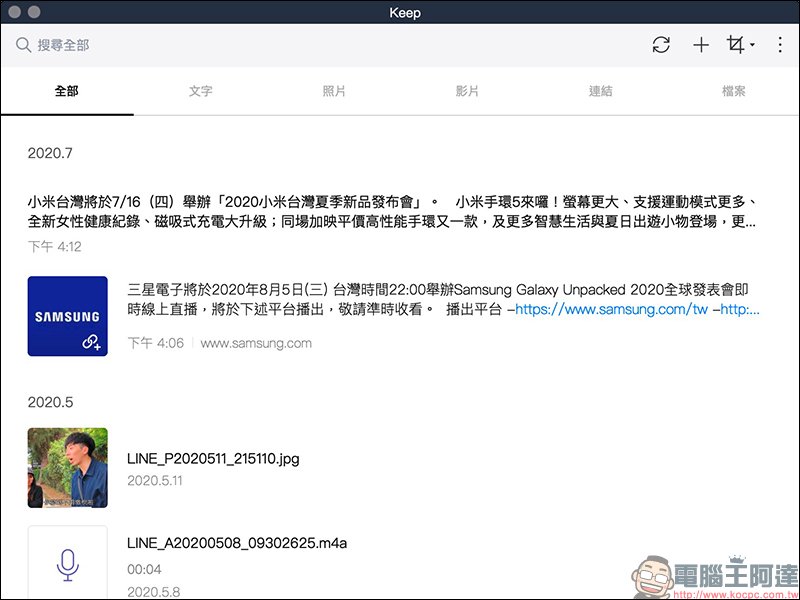Click the 下午 4:06 timestamp
The width and height of the screenshot is (800, 600).
[156, 343]
